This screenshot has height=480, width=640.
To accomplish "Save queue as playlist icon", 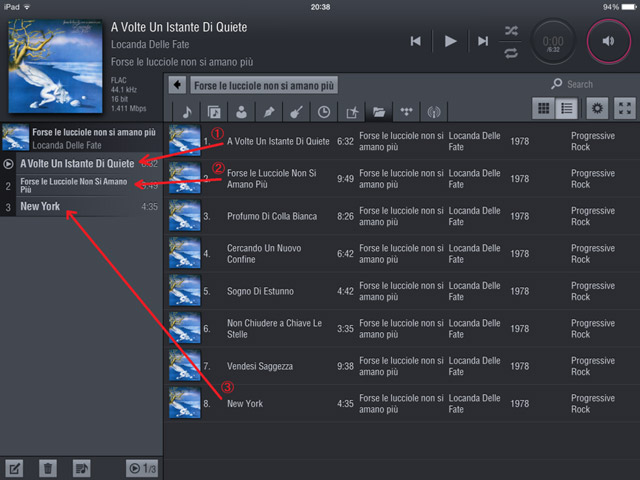I will click(x=82, y=468).
